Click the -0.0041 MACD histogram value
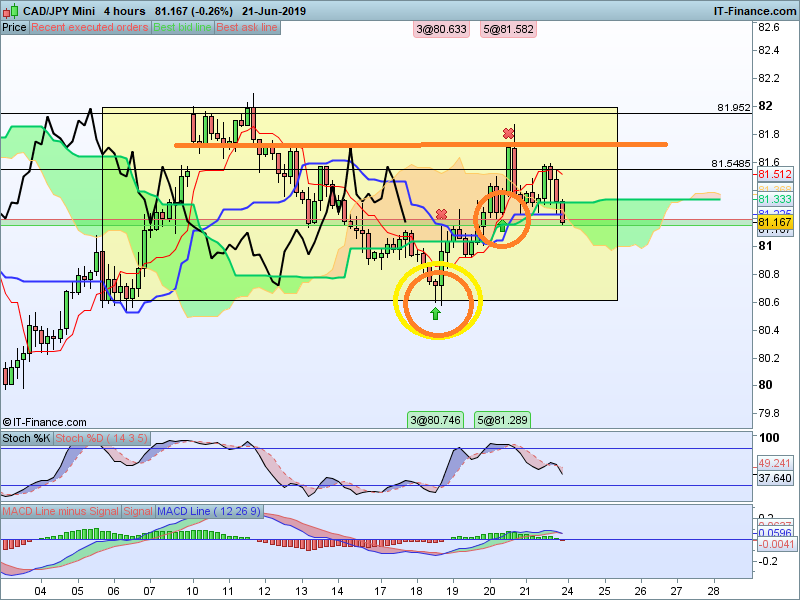800x600 pixels. click(775, 544)
